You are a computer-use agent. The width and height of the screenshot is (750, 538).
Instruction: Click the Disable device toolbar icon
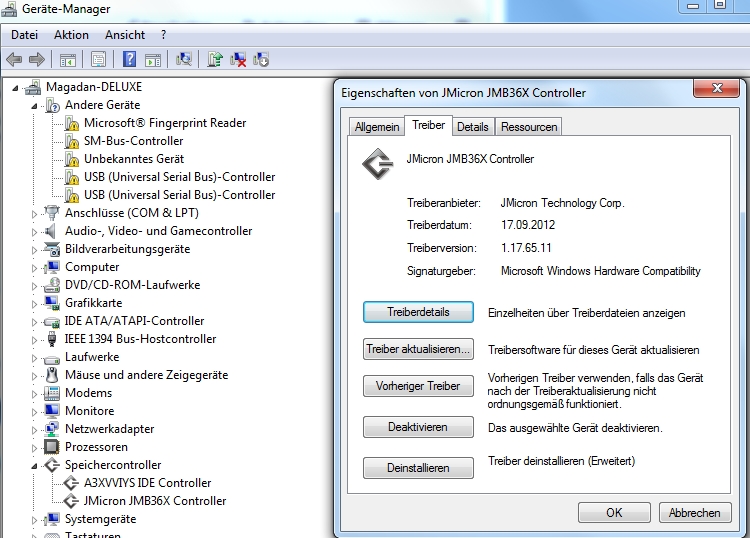[x=261, y=60]
